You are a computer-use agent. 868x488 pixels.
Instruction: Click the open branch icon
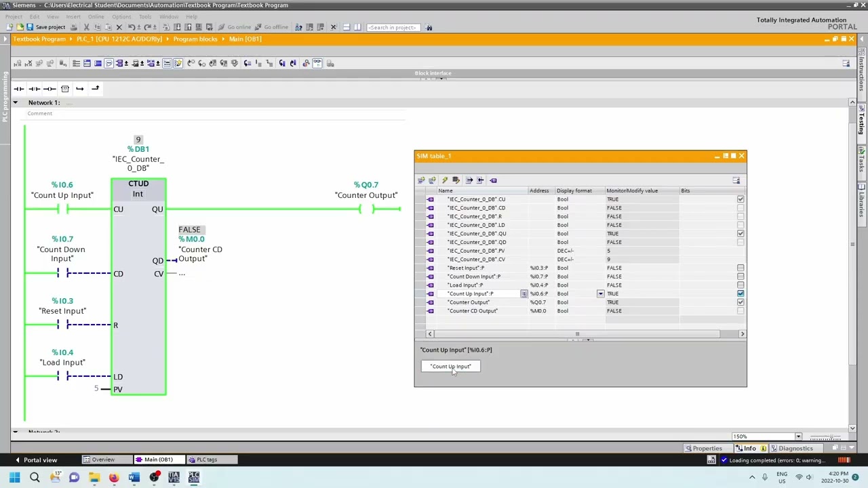(80, 89)
